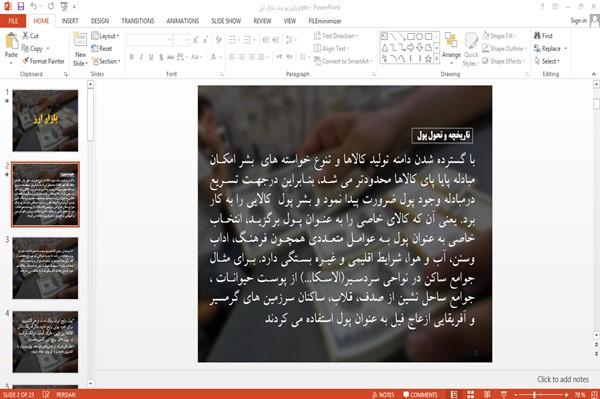Switch to Reading view

(487, 394)
